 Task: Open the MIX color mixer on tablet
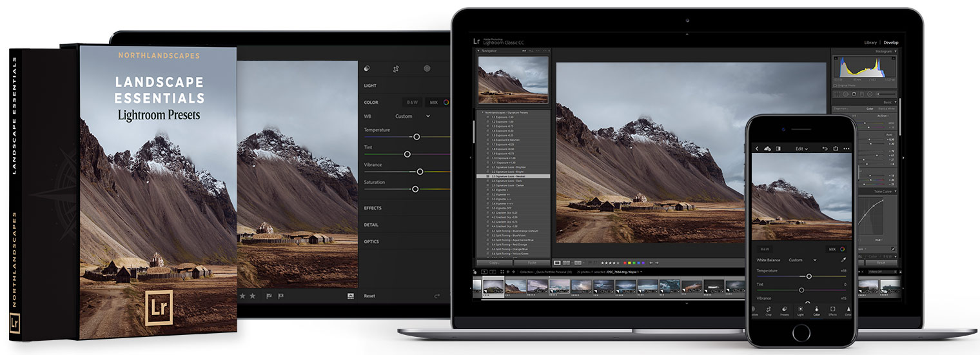pos(437,102)
